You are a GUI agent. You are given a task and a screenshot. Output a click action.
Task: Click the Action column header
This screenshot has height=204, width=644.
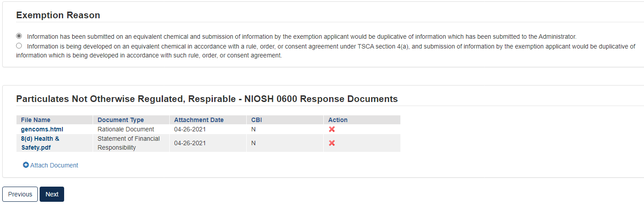click(x=338, y=120)
